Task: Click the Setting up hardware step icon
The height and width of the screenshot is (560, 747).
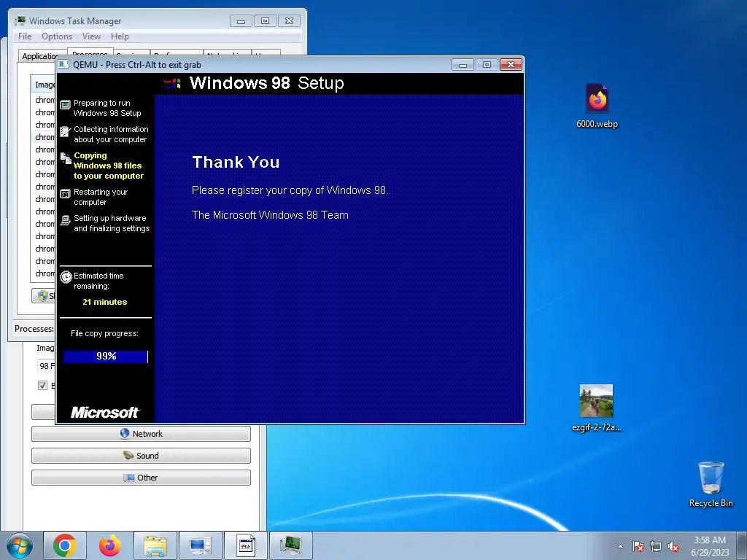Action: (x=65, y=220)
